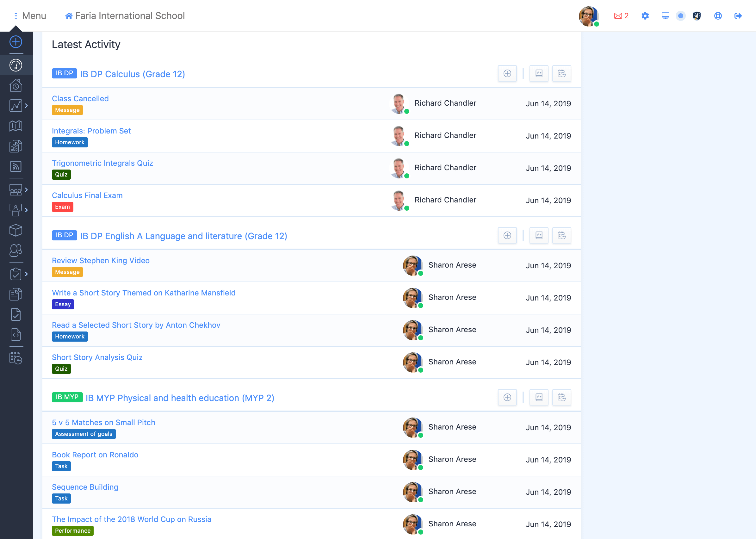Open the help lifebuoy icon in header

717,15
